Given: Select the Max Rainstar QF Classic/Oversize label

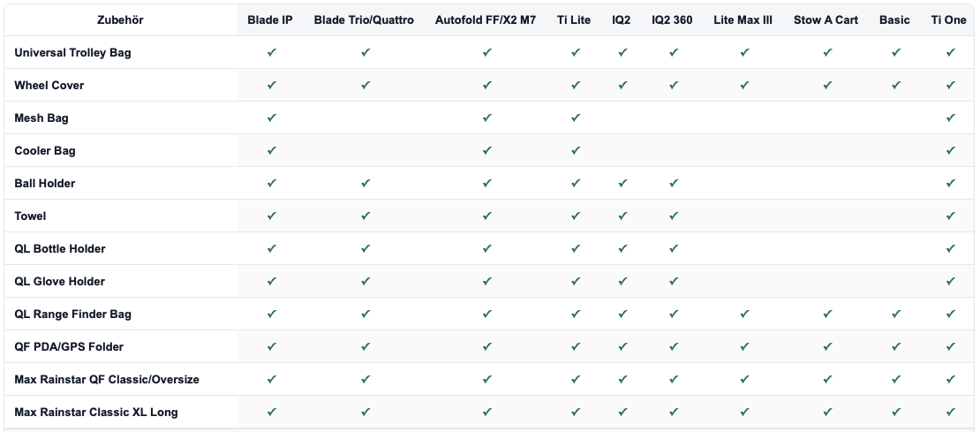Looking at the screenshot, I should (107, 380).
